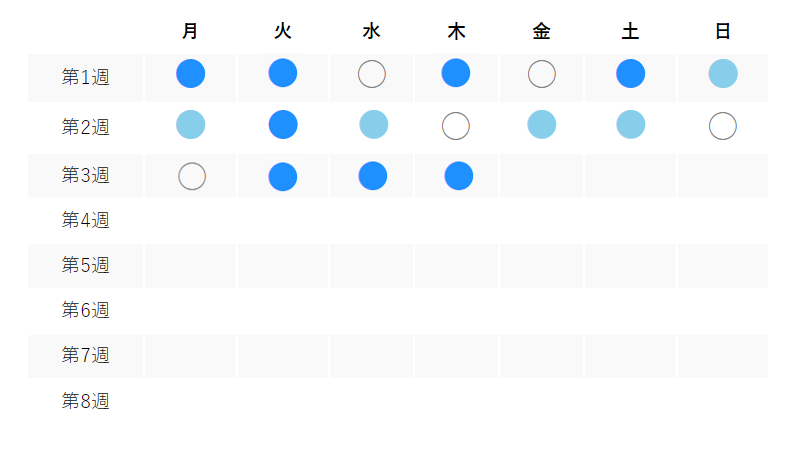Viewport: 802px width, 457px height.
Task: Click the light blue Week 2 Monday circle
Action: click(190, 125)
